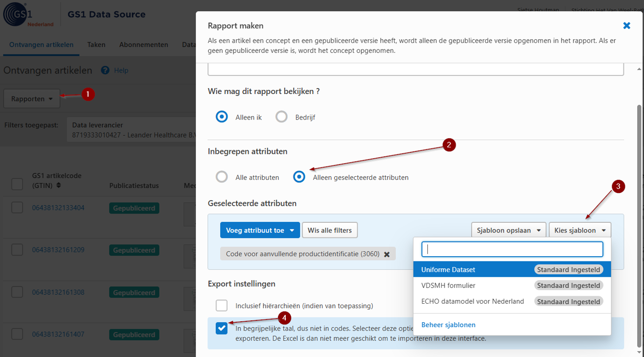Switch to the Abonnementen tab

point(143,44)
